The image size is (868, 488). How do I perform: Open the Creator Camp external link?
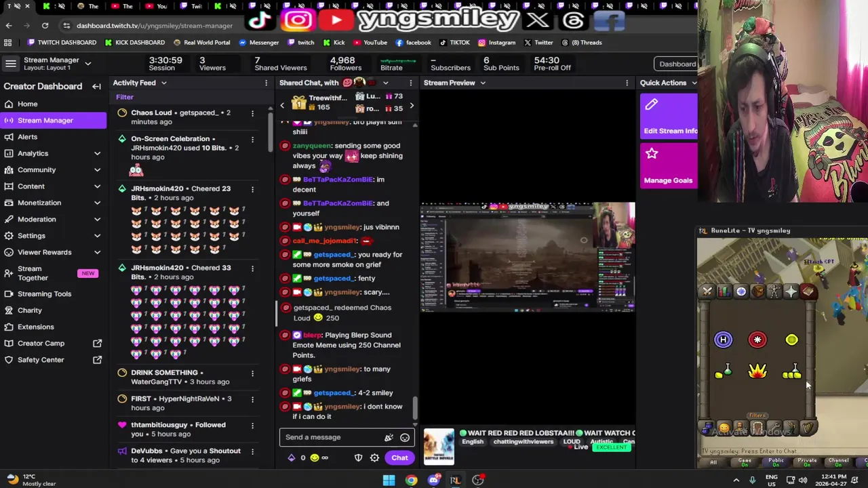point(53,343)
